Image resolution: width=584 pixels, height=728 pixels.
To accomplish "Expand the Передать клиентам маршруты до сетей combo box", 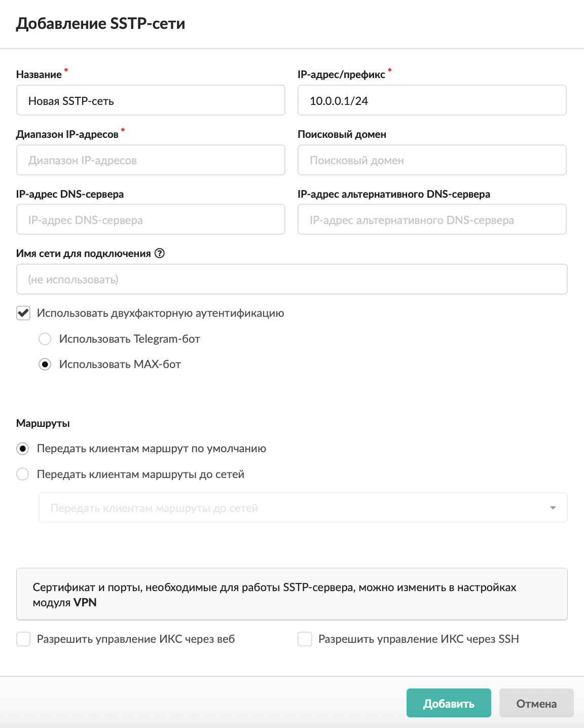I will pos(303,507).
